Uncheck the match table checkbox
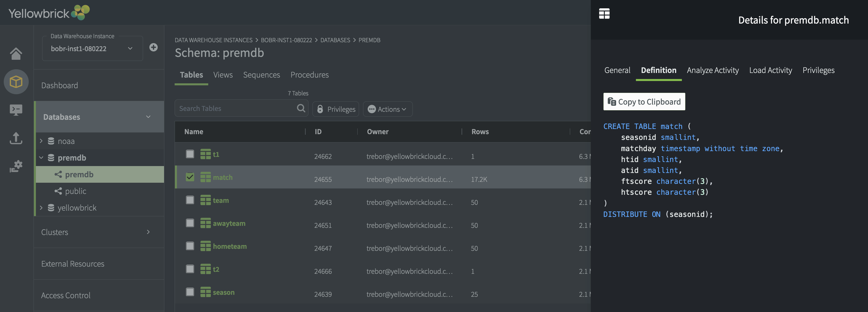The width and height of the screenshot is (868, 312). (x=190, y=177)
